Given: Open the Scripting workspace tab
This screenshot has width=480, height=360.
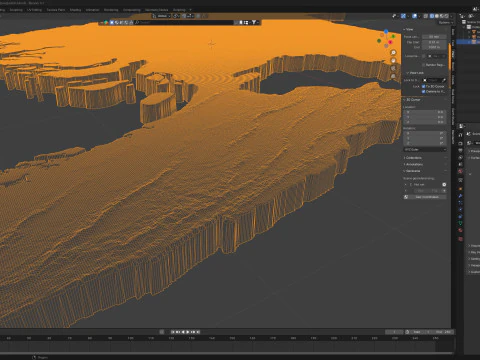Looking at the screenshot, I should click(179, 10).
